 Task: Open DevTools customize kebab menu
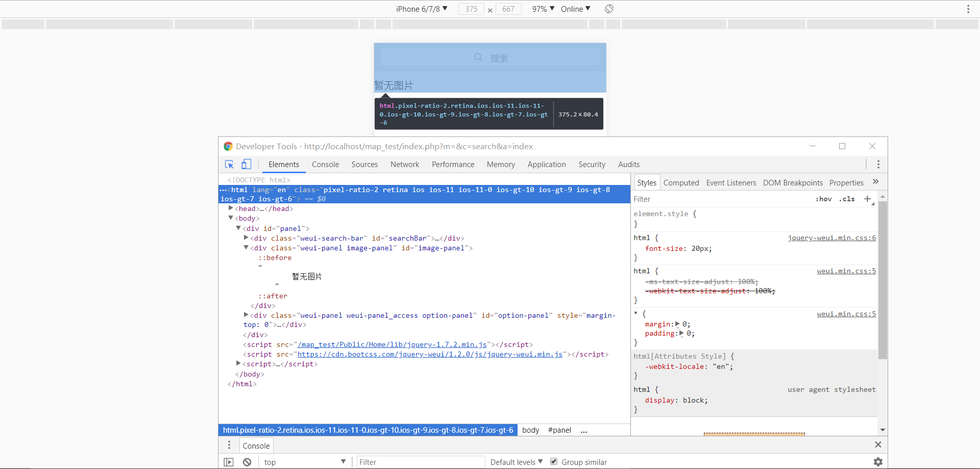pyautogui.click(x=878, y=165)
